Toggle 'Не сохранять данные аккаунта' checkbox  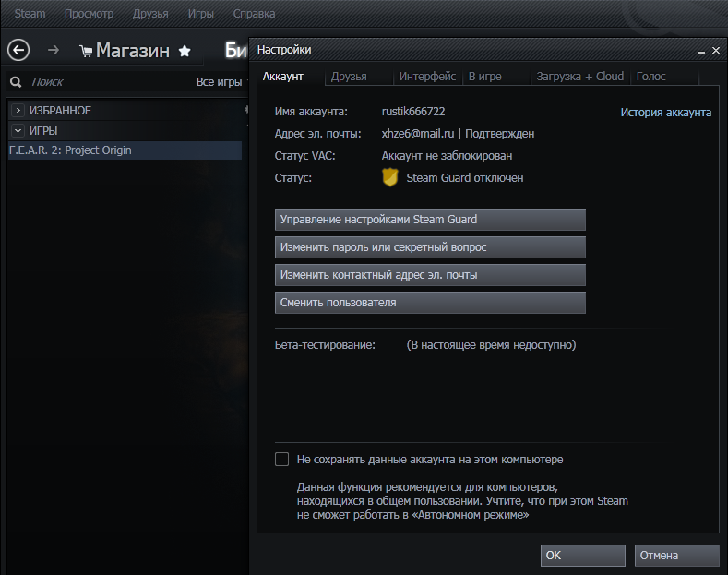coord(281,460)
